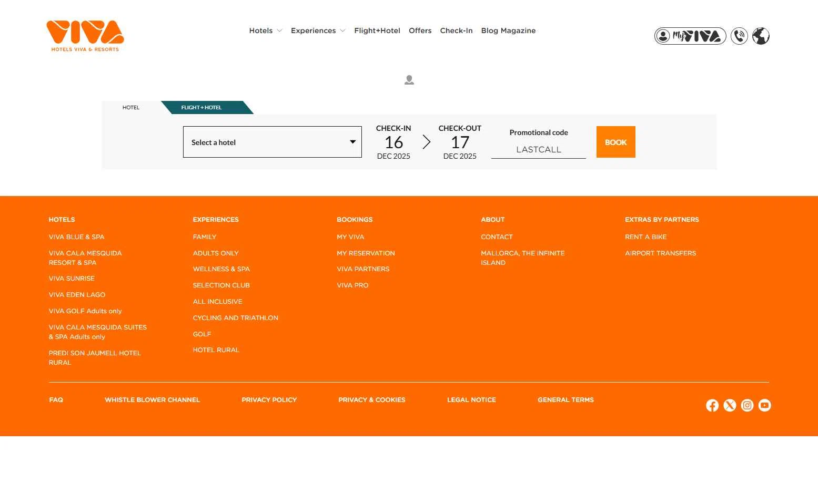
Task: Open the GENERAL TERMS footer link
Action: tap(566, 400)
